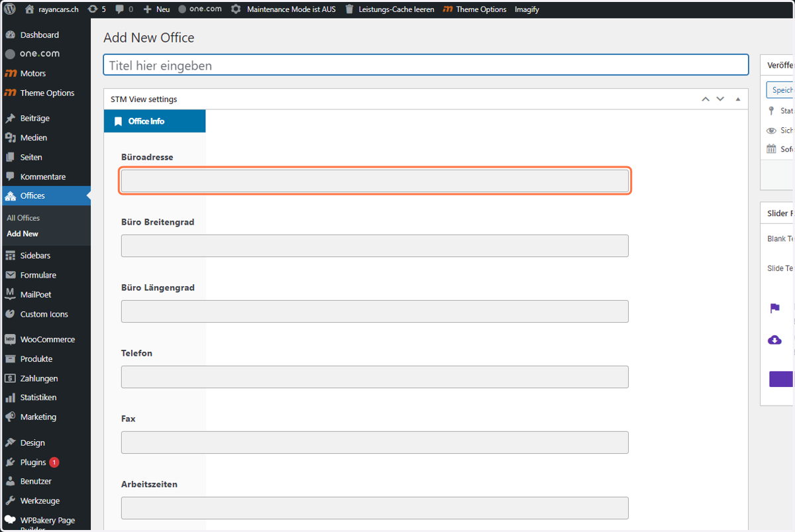Open Plugins menu with update badge
This screenshot has height=532, width=795.
click(x=45, y=462)
